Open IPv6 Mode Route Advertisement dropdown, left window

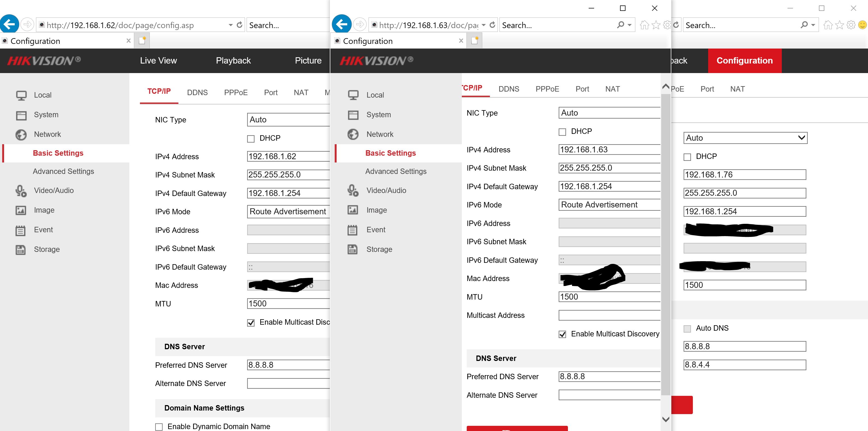(288, 212)
